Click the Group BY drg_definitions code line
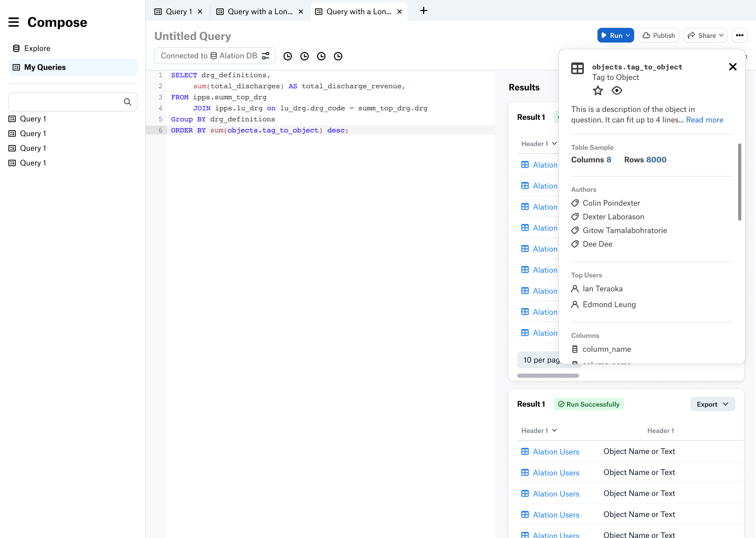Viewport: 756px width, 538px height. pos(223,119)
